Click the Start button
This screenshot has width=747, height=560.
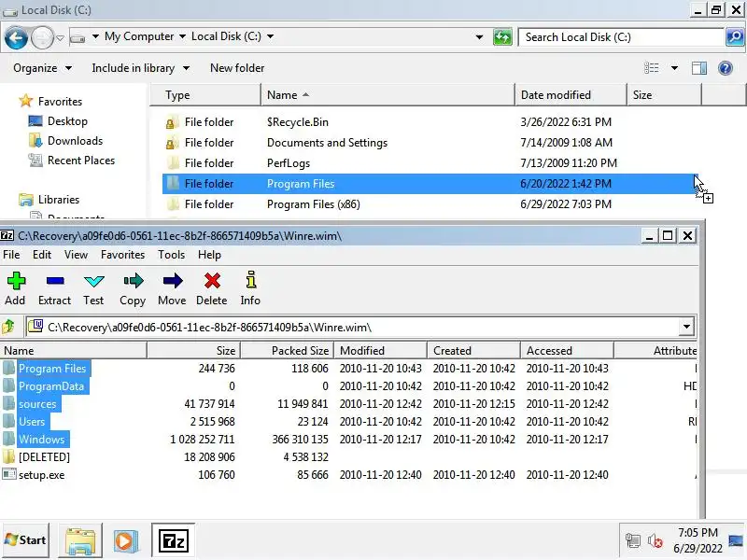26,540
